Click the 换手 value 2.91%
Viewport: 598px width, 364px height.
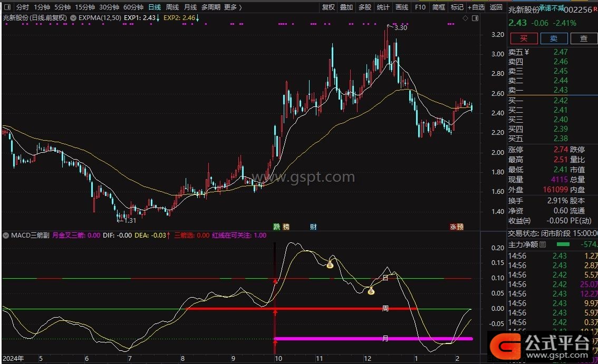(557, 201)
